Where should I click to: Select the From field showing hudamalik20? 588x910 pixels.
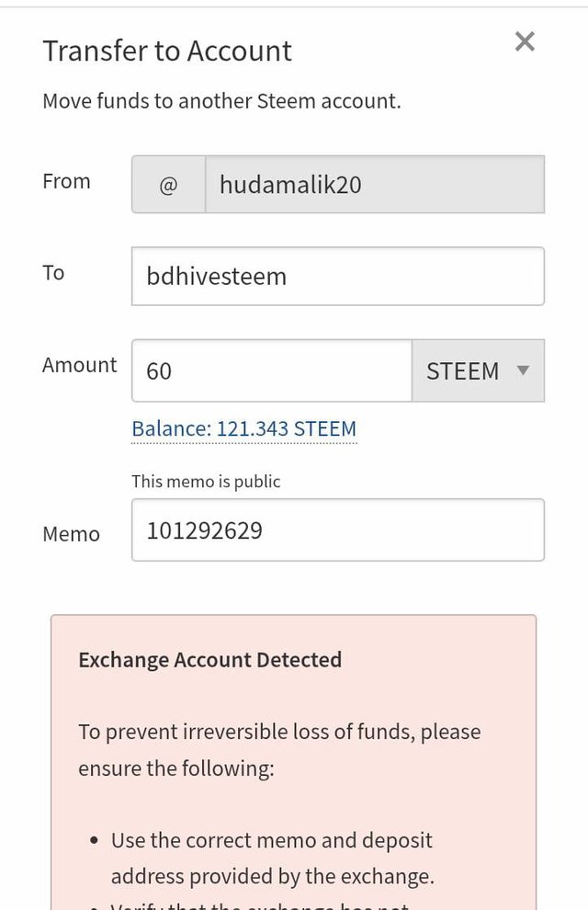pos(375,185)
